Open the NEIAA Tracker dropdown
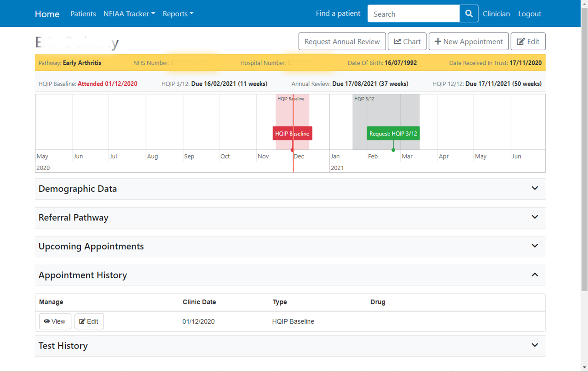Viewport: 588px width, 372px height. click(129, 14)
